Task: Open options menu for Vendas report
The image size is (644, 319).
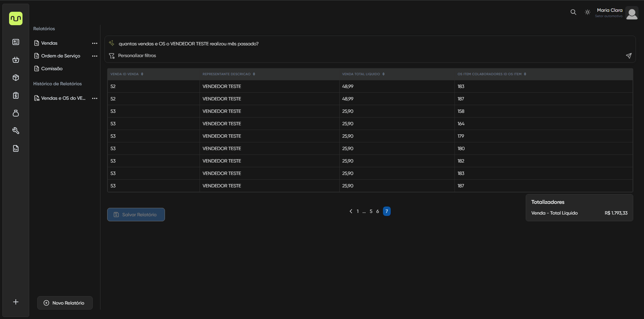Action: click(x=95, y=43)
